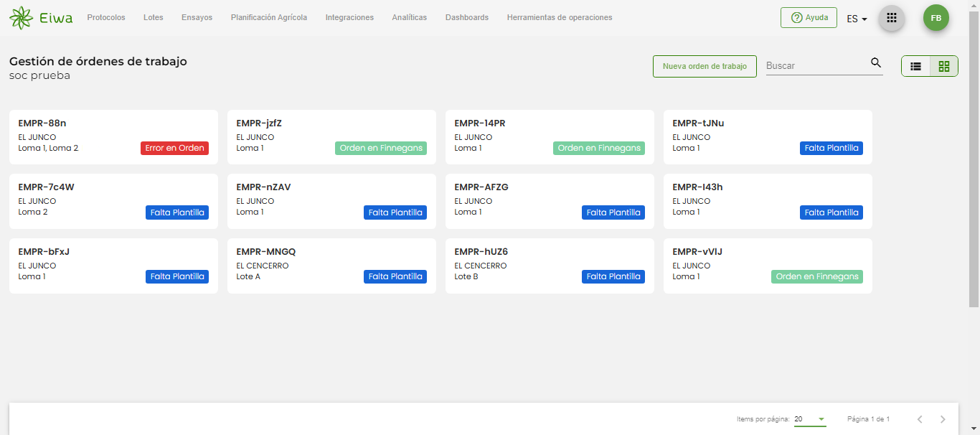
Task: Open the ES language dropdown
Action: click(857, 19)
